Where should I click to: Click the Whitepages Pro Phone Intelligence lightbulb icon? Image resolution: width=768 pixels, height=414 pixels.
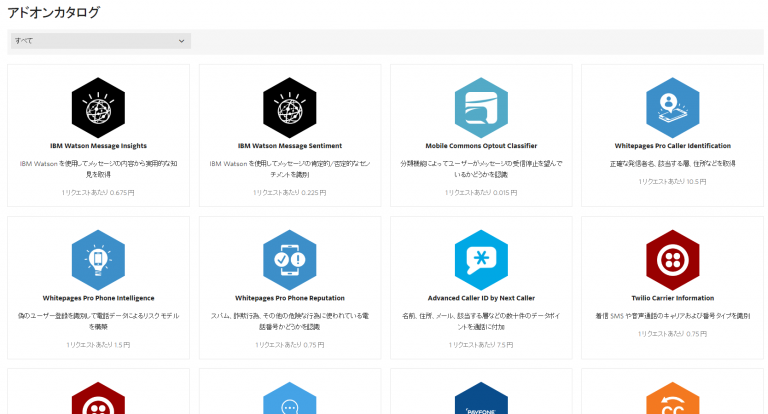click(98, 260)
